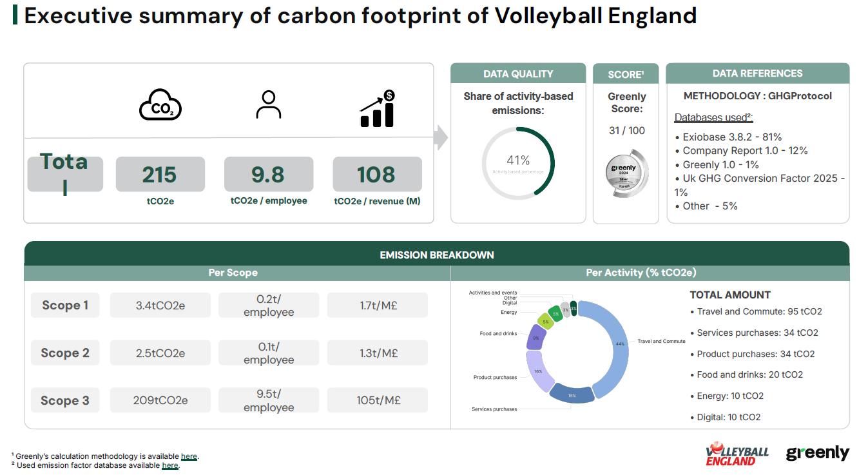Image resolution: width=868 pixels, height=475 pixels.
Task: Click the 'Greenly 1.0 - 1%' bullet
Action: 717,164
